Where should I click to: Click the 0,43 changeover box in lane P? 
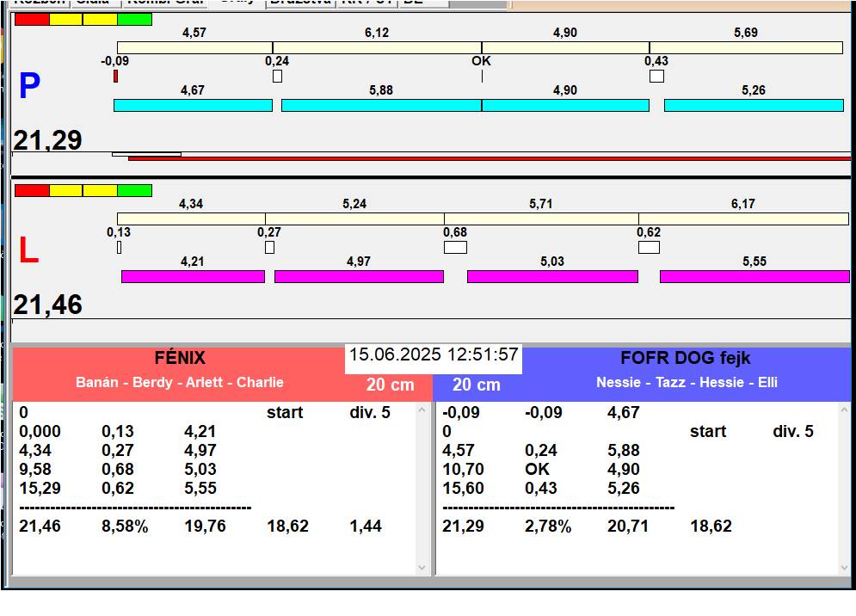[656, 77]
